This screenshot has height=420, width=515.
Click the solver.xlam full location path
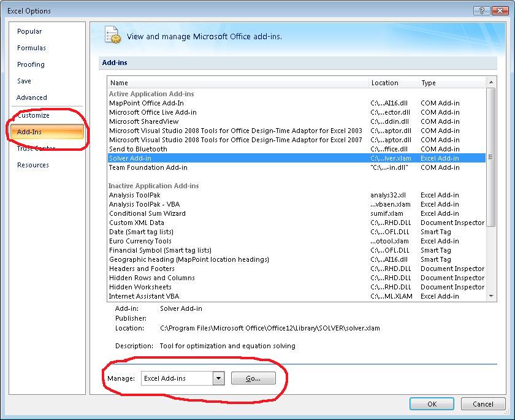pyautogui.click(x=270, y=328)
